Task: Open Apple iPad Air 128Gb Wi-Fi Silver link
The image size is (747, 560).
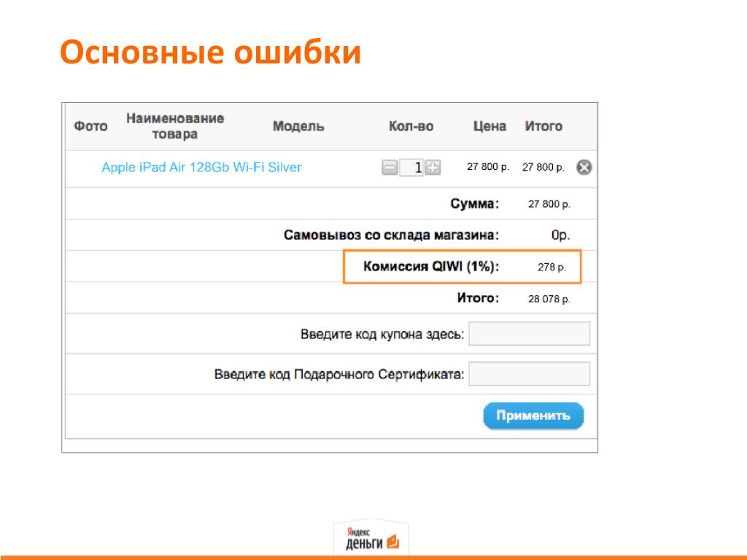Action: 201,167
